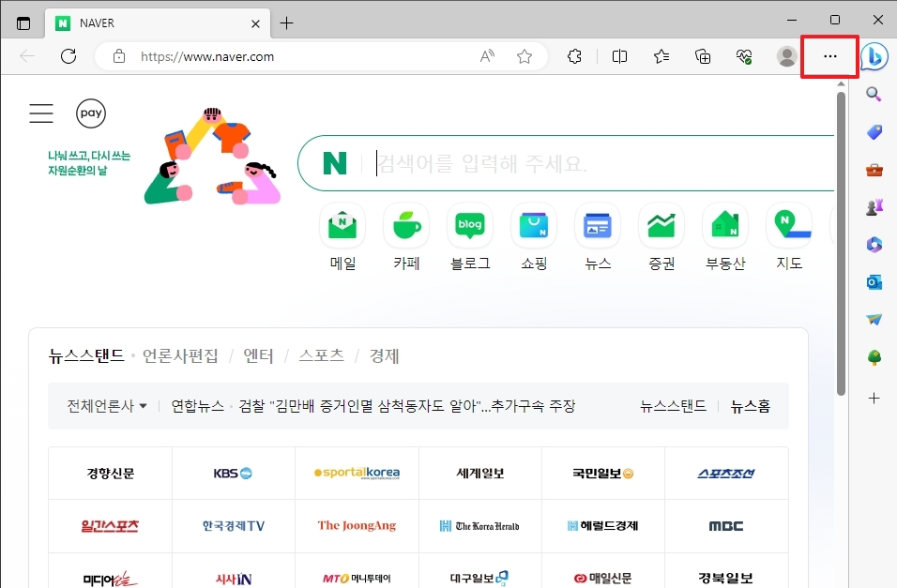This screenshot has width=897, height=588.
Task: Open sidebar Drop paper plane icon
Action: tap(874, 319)
